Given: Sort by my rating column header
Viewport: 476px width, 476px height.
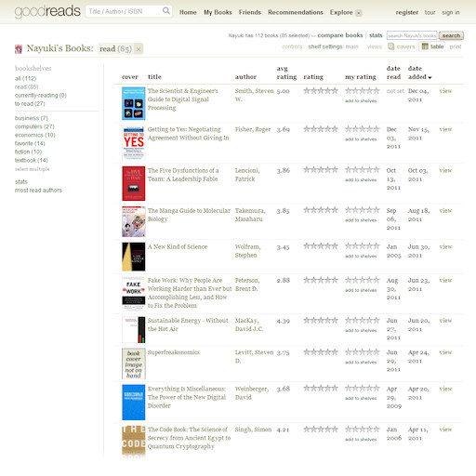Looking at the screenshot, I should click(361, 76).
